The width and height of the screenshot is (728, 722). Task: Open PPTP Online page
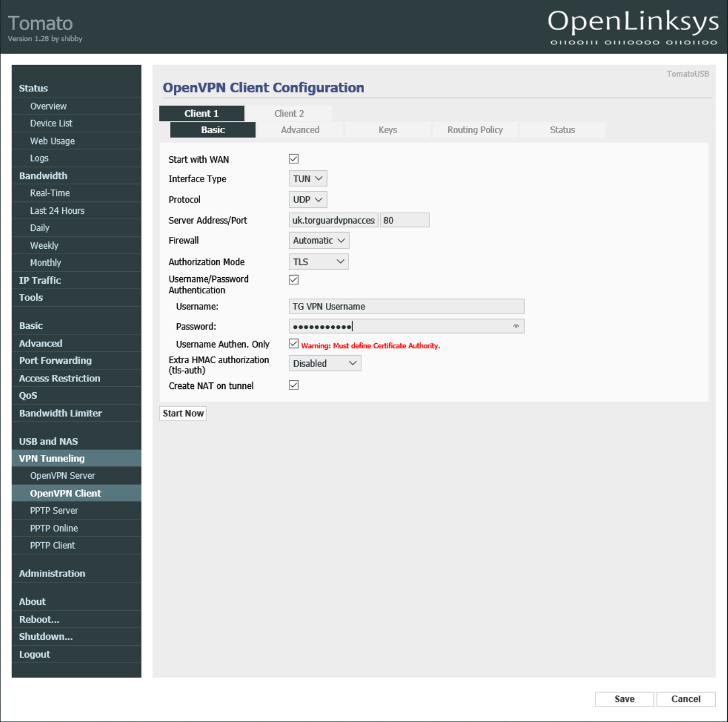pos(76,528)
